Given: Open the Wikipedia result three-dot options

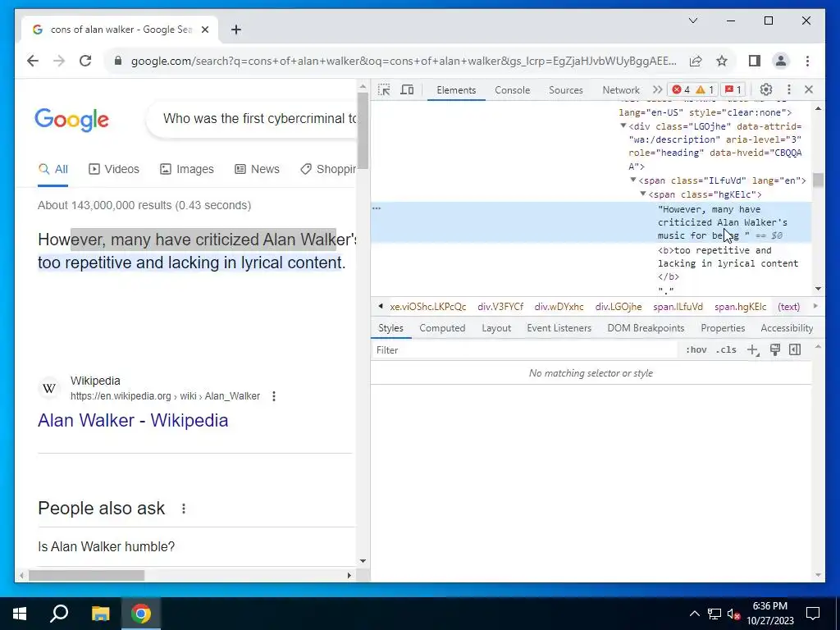Looking at the screenshot, I should (x=274, y=396).
